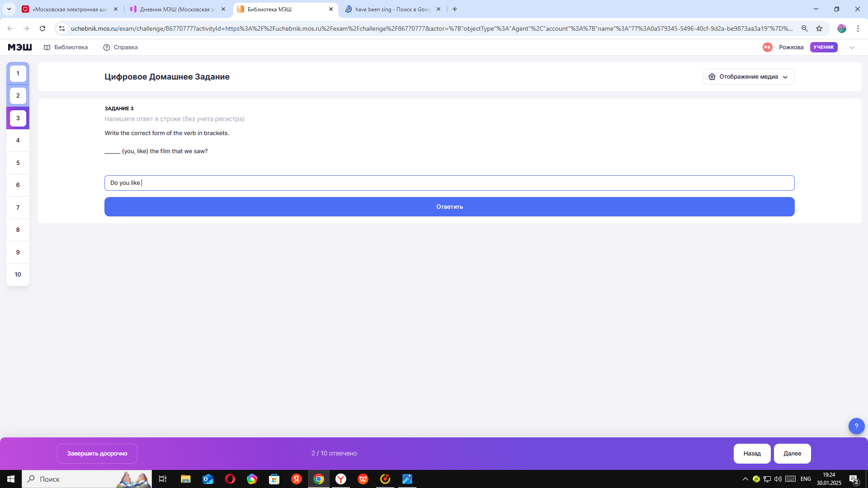
Task: Click the МЭШ logo
Action: click(x=20, y=47)
